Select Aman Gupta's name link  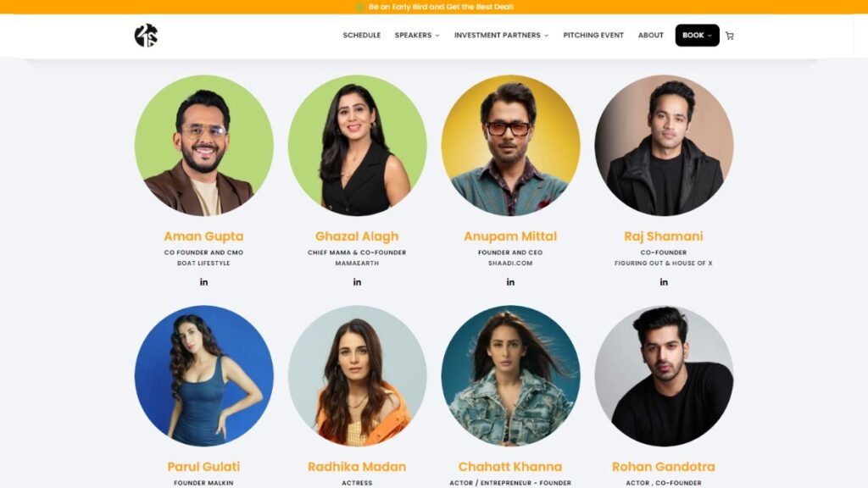click(203, 236)
